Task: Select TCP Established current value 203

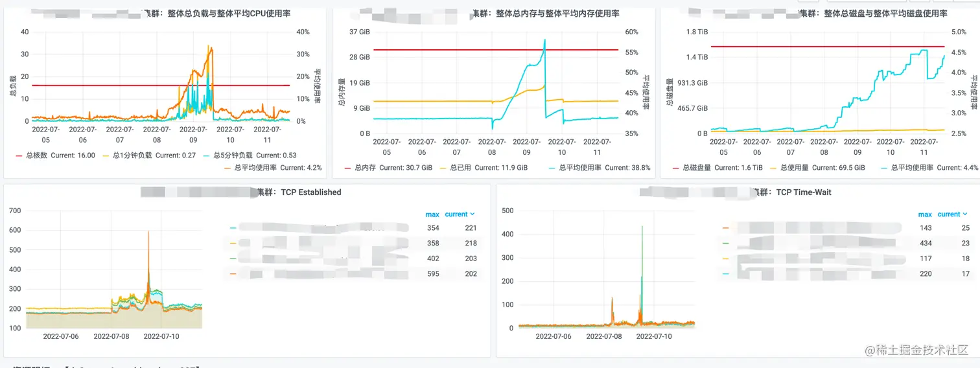Action: pyautogui.click(x=471, y=259)
